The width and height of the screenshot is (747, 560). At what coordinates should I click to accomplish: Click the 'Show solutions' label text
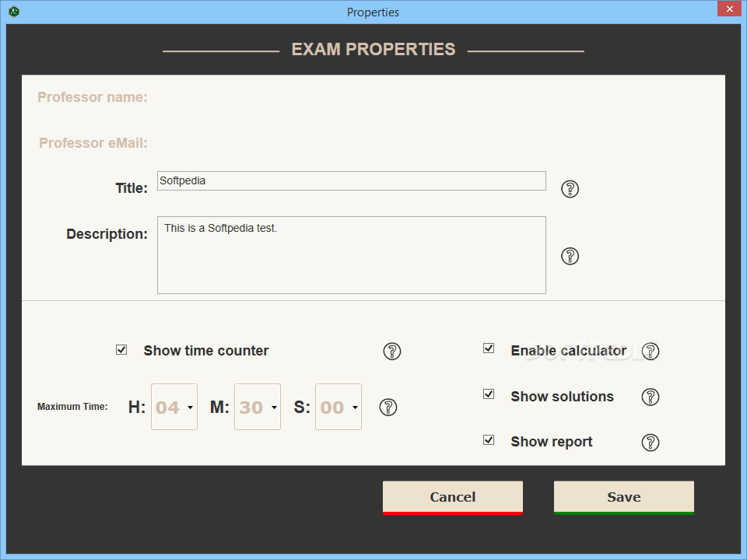(562, 397)
